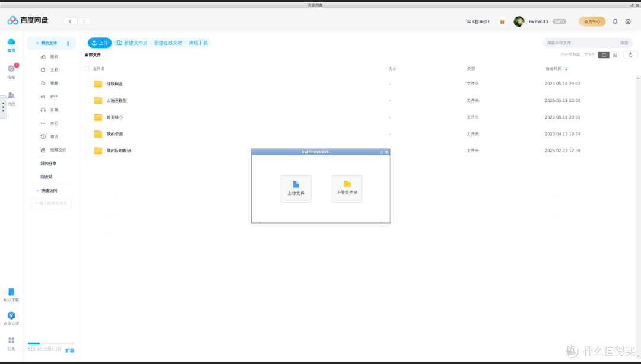
Task: Open the 消息 messages icon
Action: [x=11, y=95]
